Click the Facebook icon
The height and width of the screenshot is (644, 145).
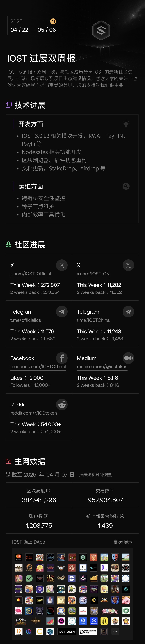click(x=62, y=358)
